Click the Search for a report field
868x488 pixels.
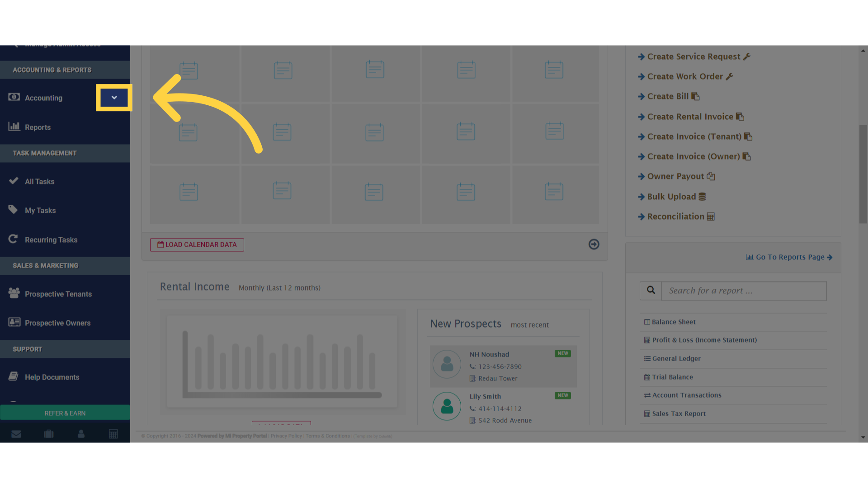pyautogui.click(x=744, y=291)
